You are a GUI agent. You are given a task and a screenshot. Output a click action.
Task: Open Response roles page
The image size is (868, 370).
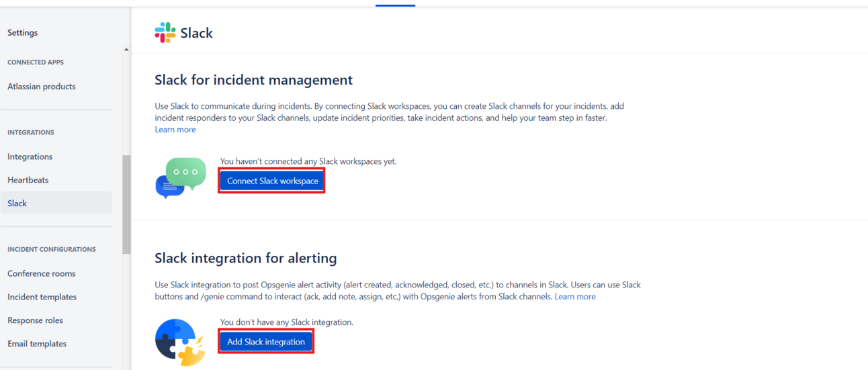click(35, 320)
